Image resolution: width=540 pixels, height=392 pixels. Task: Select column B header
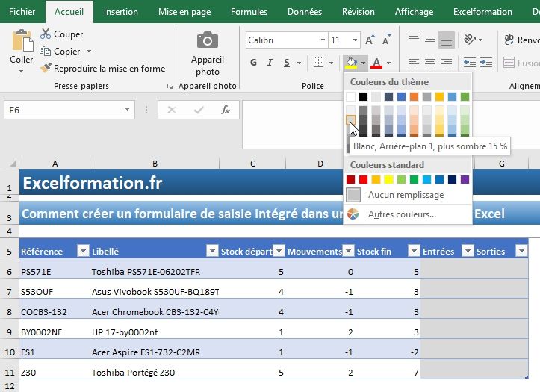click(x=155, y=164)
